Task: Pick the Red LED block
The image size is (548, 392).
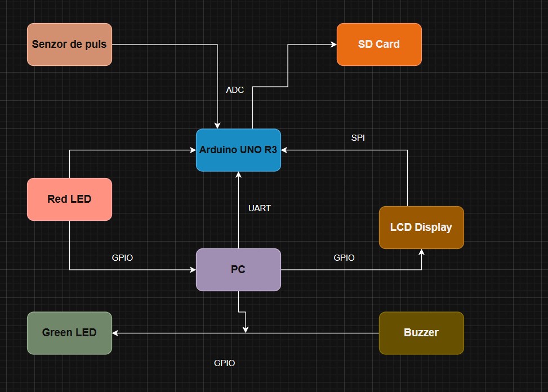Action: tap(69, 199)
